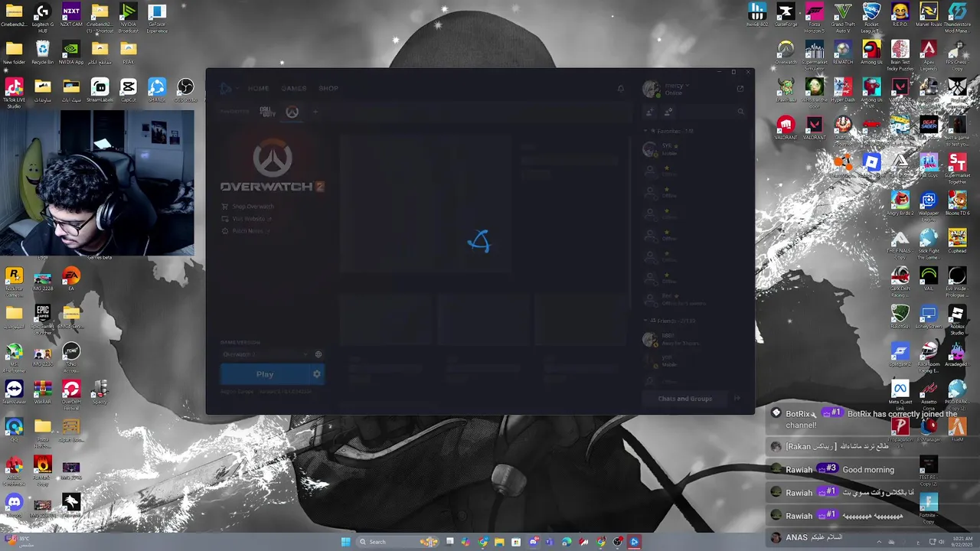Select the TikTok LIVE Studio desktop icon
Screen dimensions: 980x551
14,93
